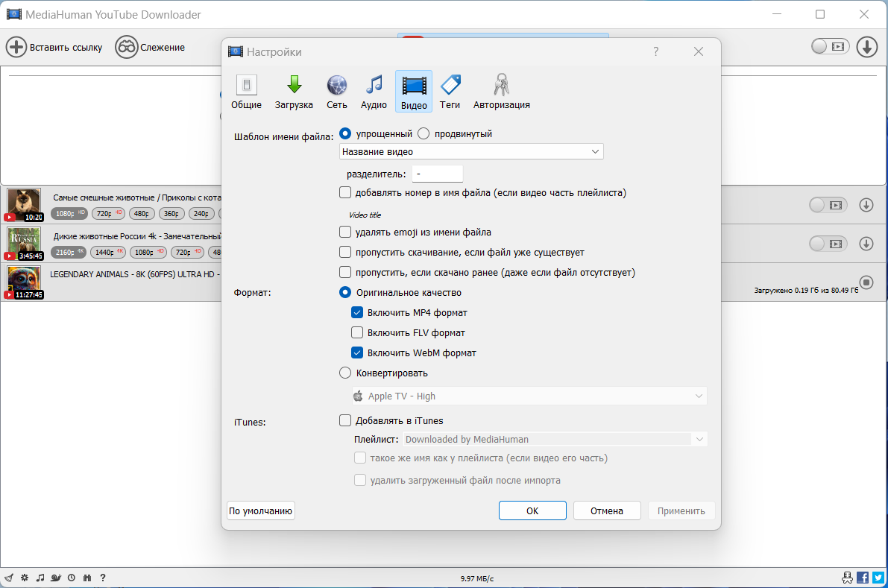This screenshot has height=588, width=888.
Task: Expand the Название видео dropdown
Action: pyautogui.click(x=471, y=152)
